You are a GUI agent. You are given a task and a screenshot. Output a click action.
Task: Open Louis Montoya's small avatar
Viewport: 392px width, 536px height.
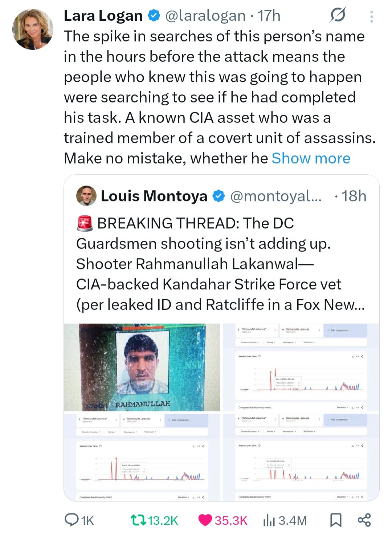(86, 196)
